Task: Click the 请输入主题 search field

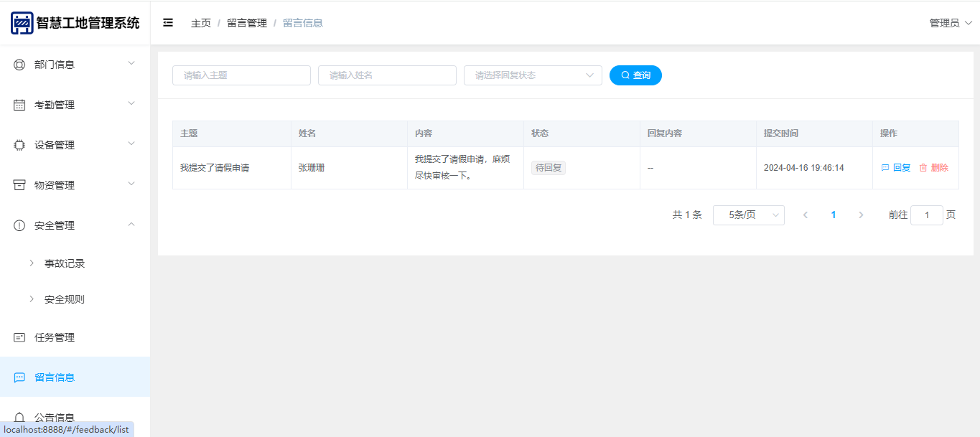Action: (241, 75)
